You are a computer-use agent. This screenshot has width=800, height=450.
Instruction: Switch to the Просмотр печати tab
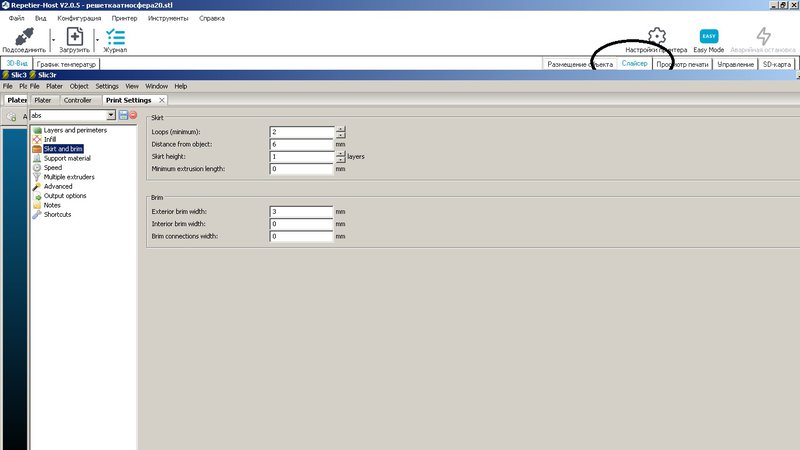pos(683,64)
